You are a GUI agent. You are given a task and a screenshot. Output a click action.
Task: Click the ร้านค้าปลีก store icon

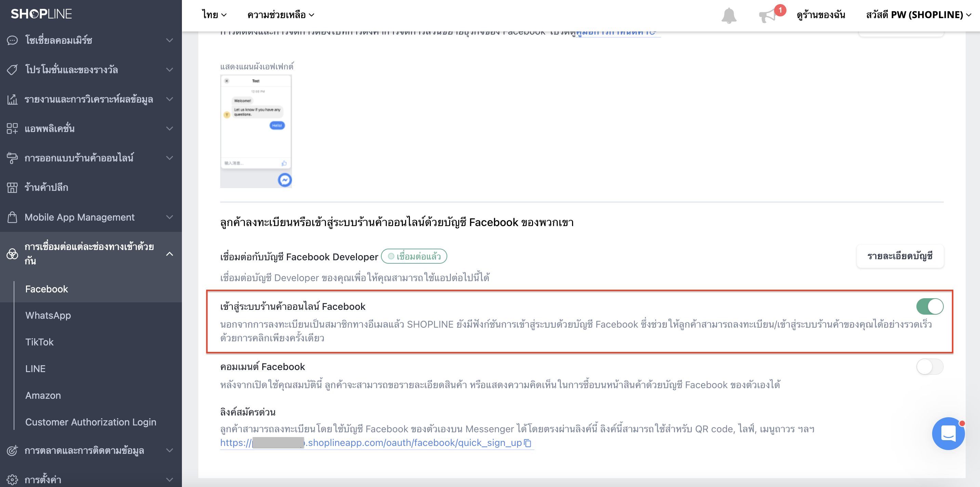(12, 187)
